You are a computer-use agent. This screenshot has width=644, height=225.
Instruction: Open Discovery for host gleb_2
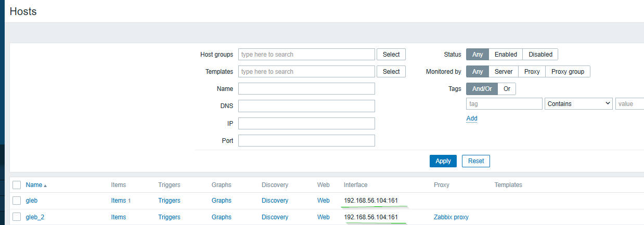[x=275, y=217]
